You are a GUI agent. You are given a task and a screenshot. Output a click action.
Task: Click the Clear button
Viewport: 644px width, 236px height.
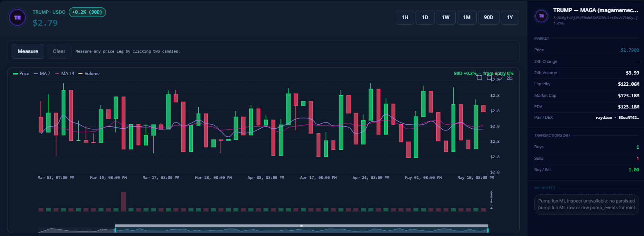59,51
